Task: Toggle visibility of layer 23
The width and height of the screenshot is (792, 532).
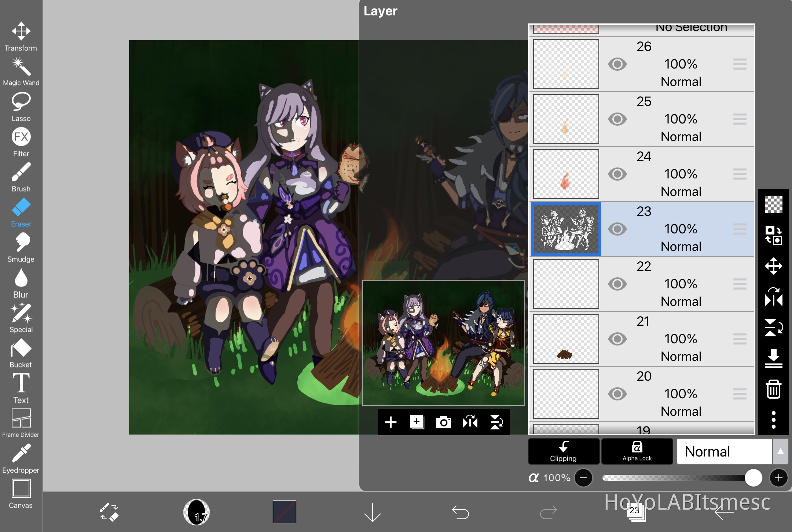Action: click(x=617, y=229)
